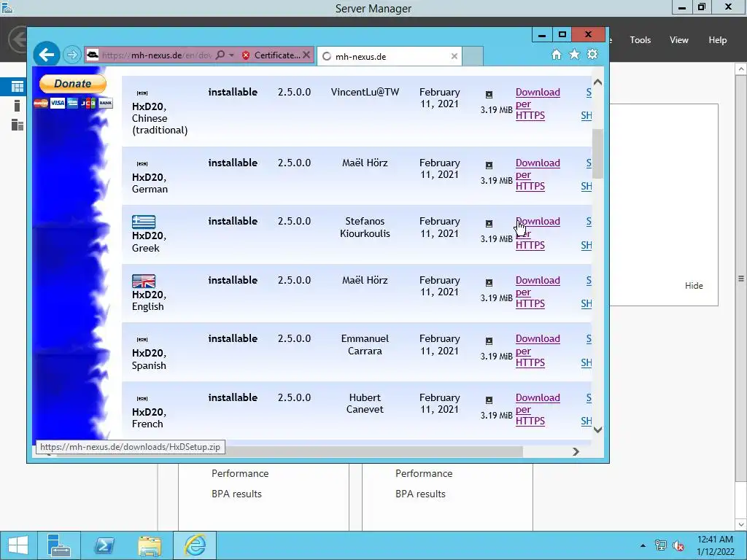Click the file icon in the Spanish row
This screenshot has height=560, width=747.
click(x=489, y=341)
